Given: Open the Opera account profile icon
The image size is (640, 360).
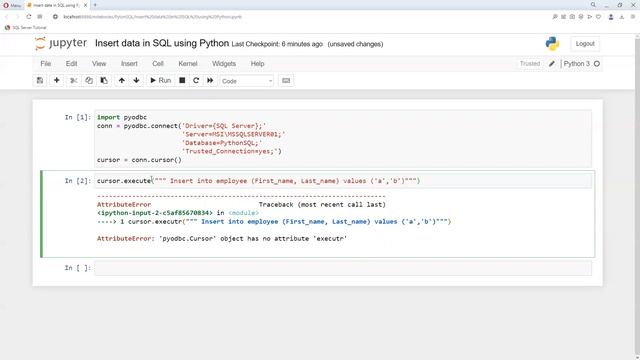Looking at the screenshot, I should coord(611,17).
